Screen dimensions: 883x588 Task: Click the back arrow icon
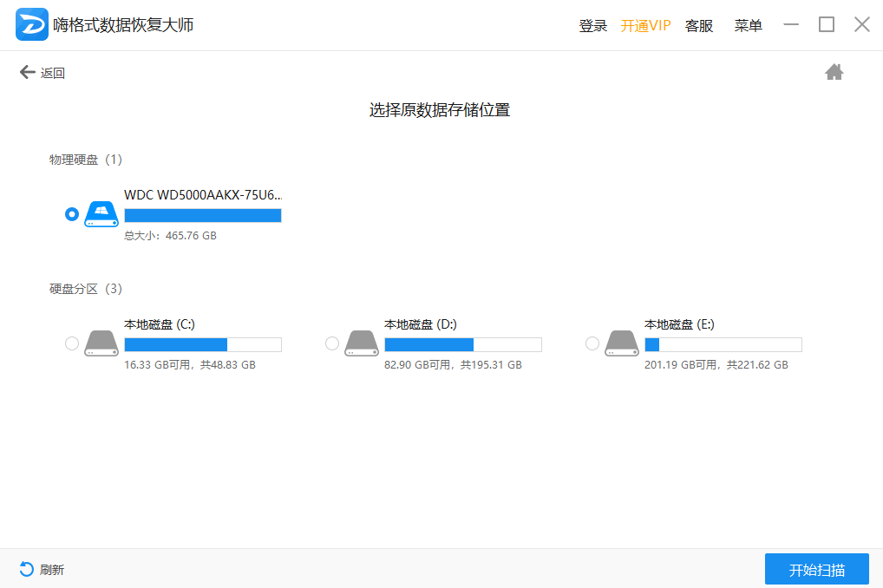(28, 73)
